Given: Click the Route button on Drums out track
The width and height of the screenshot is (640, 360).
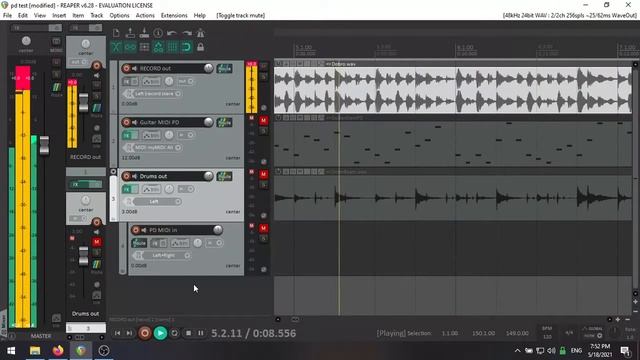Looking at the screenshot, I should coord(224,176).
